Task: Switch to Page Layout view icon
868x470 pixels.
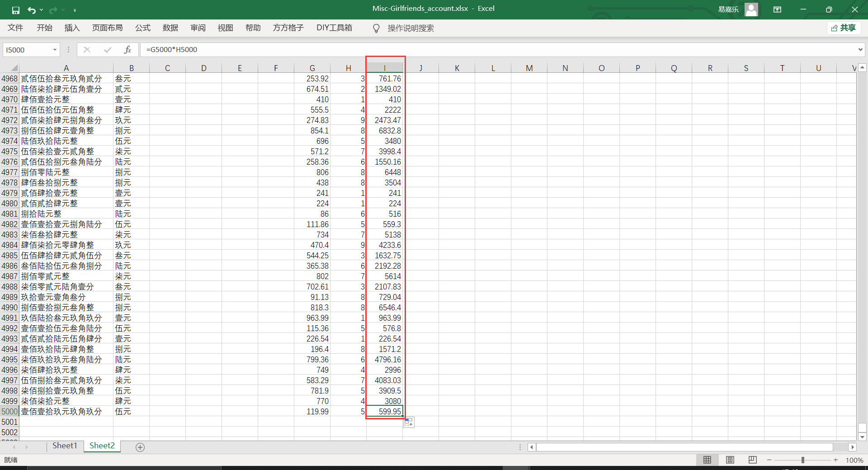Action: pyautogui.click(x=730, y=460)
